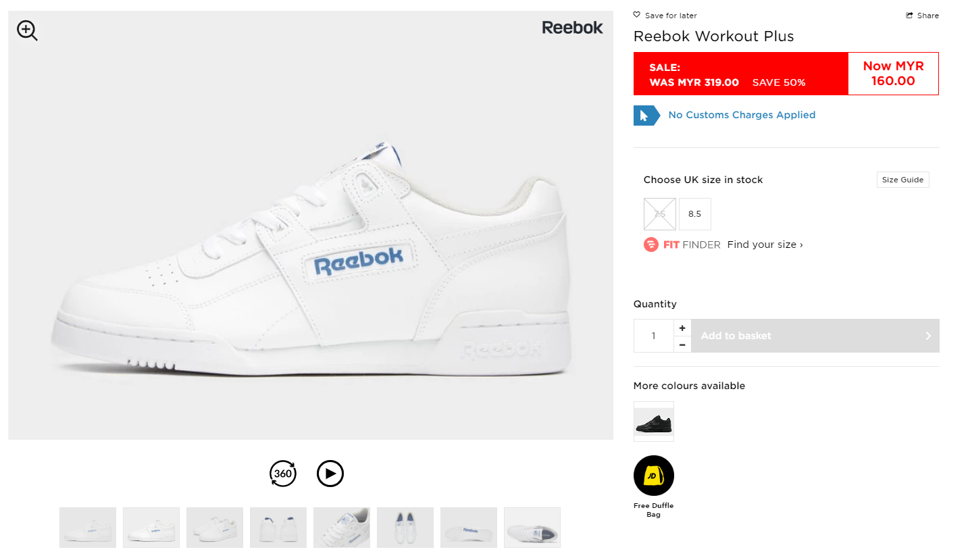The height and width of the screenshot is (560, 970).
Task: Show the top-down pair thumbnail
Action: pyautogui.click(x=405, y=528)
